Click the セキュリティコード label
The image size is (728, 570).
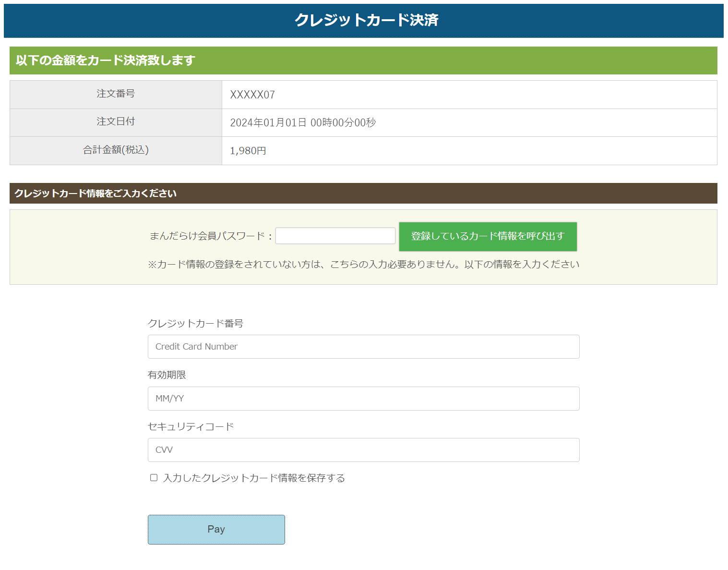(x=191, y=426)
